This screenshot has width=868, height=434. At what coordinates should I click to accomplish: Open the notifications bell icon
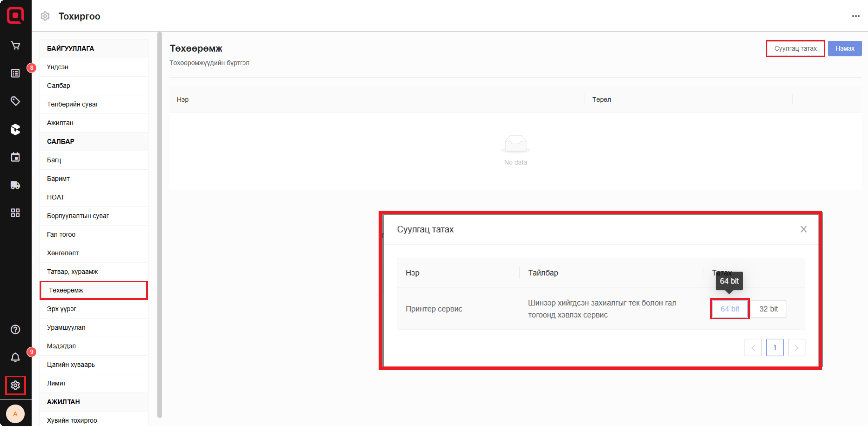pos(15,357)
